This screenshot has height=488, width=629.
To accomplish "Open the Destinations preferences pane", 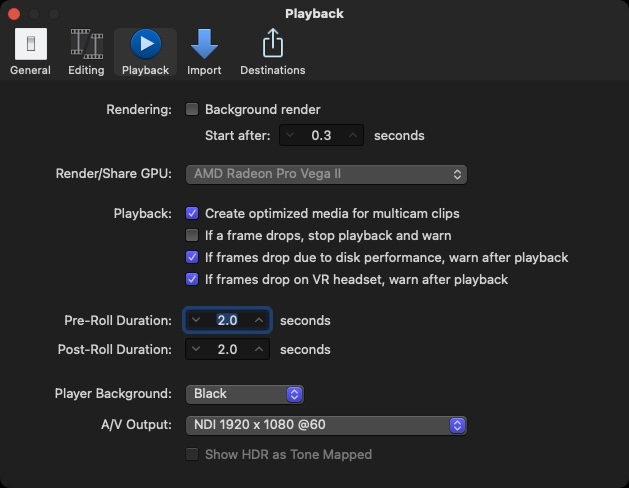I will click(x=273, y=52).
